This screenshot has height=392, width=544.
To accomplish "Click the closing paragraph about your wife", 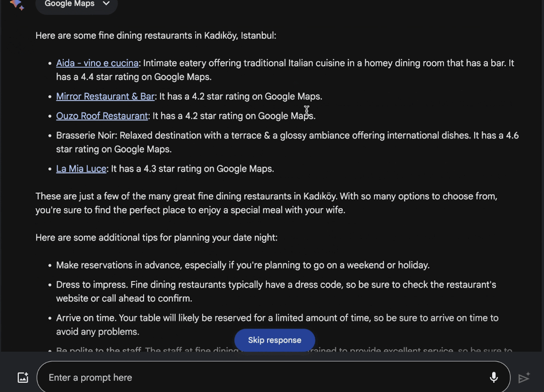I will pos(266,203).
